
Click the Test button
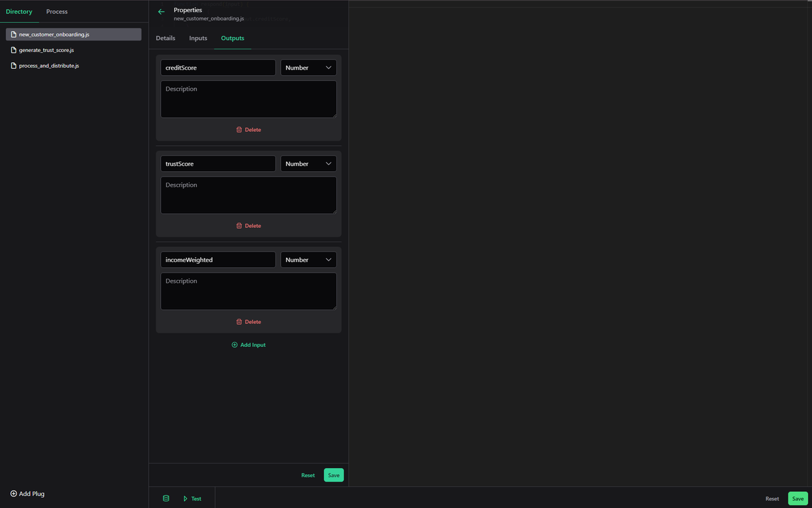coord(192,499)
